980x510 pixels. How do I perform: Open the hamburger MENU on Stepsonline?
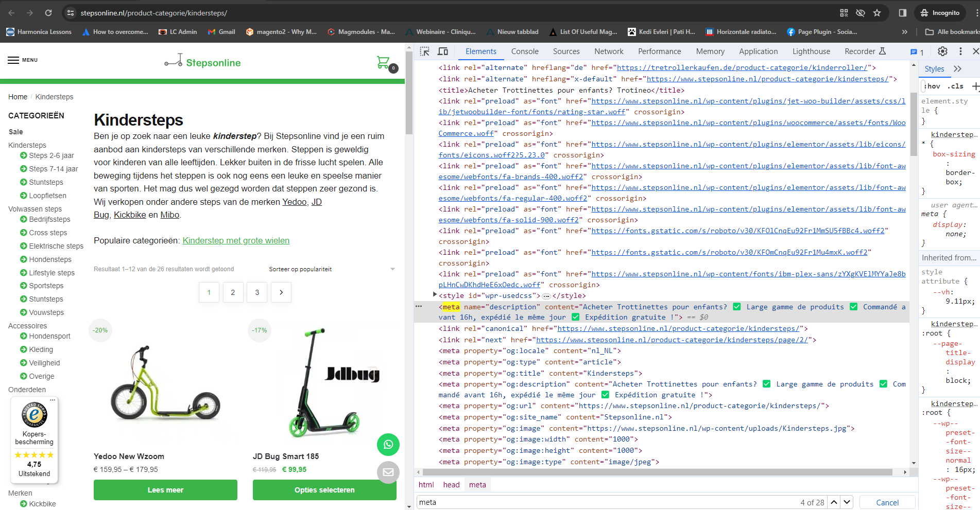coord(23,60)
